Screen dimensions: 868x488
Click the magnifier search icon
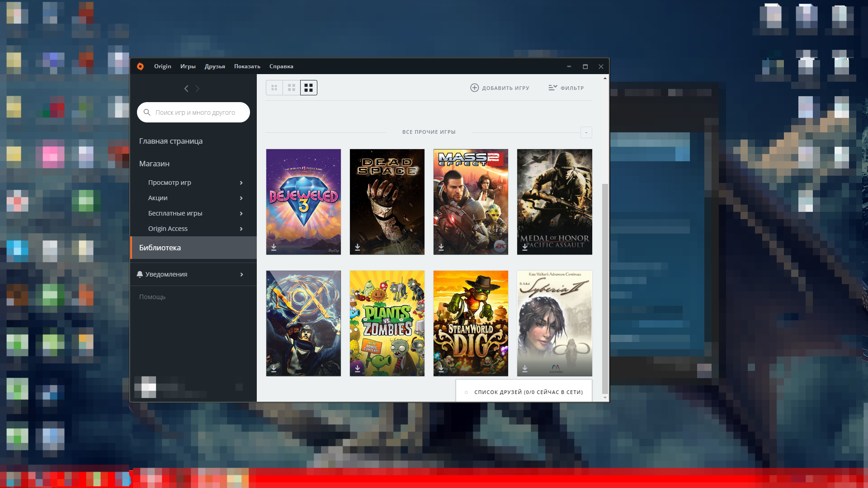click(x=147, y=113)
